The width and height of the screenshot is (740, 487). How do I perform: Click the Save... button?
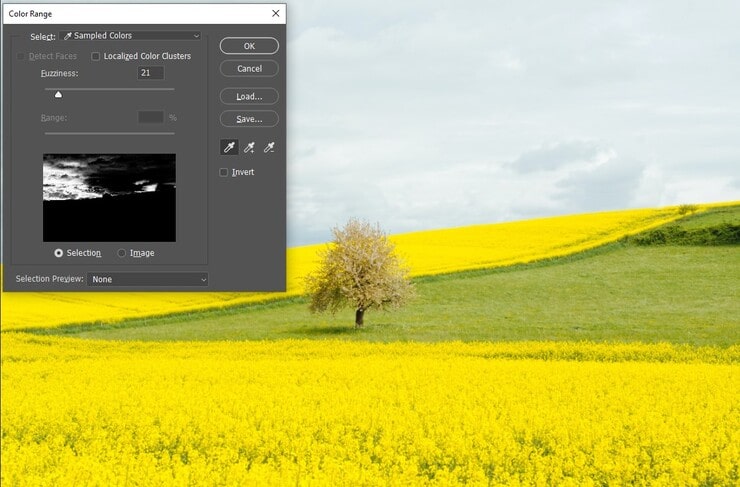pyautogui.click(x=249, y=119)
